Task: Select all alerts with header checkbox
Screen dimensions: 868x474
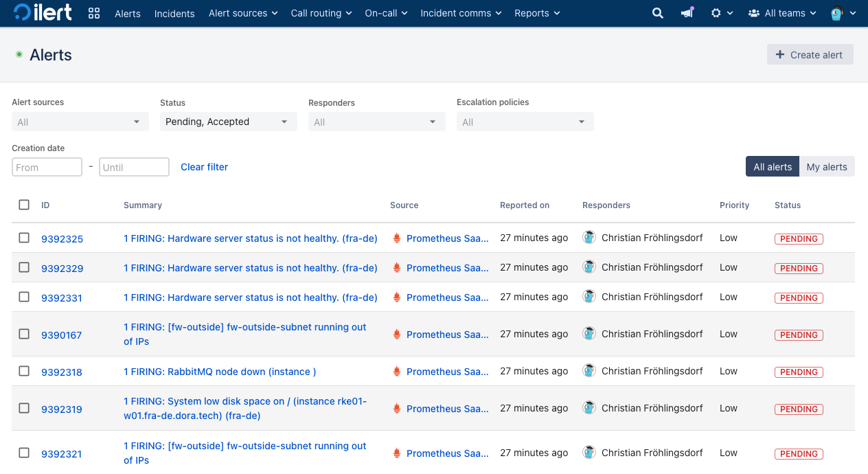Action: 24,205
